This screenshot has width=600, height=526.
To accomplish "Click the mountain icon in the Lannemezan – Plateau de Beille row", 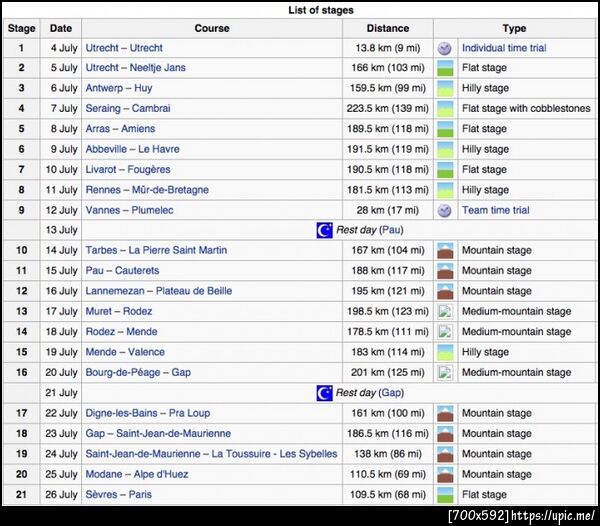I will click(445, 291).
